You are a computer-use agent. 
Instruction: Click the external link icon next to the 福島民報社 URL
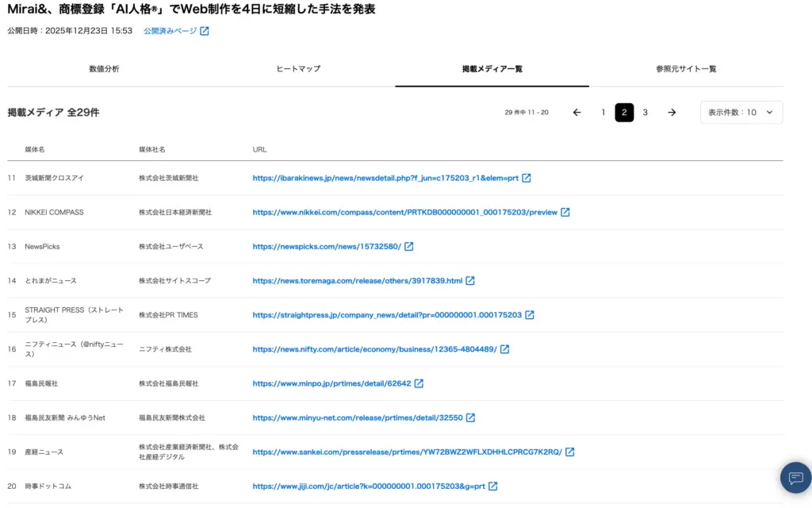[418, 383]
